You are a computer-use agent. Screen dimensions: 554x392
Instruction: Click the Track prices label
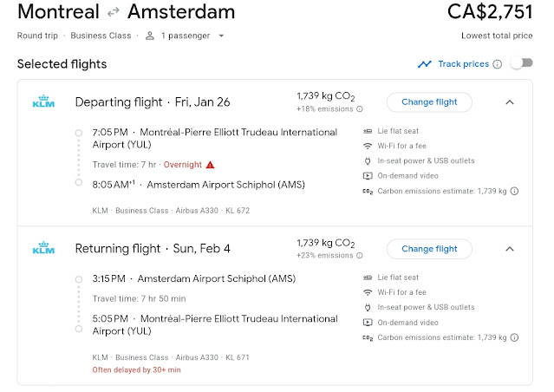click(x=464, y=64)
